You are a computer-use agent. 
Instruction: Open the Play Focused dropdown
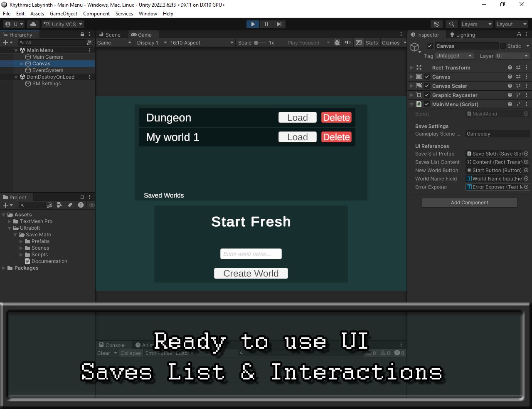coord(308,43)
